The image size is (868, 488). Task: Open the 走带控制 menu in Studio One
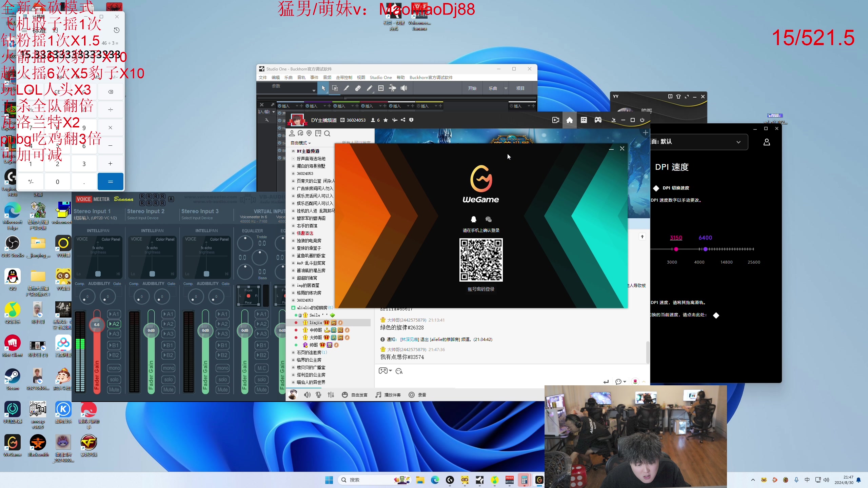coord(344,77)
